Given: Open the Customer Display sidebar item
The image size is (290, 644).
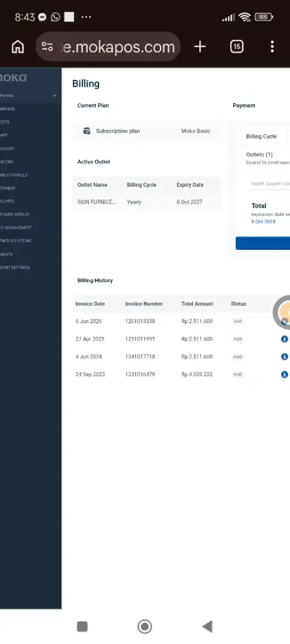Looking at the screenshot, I should [15, 214].
